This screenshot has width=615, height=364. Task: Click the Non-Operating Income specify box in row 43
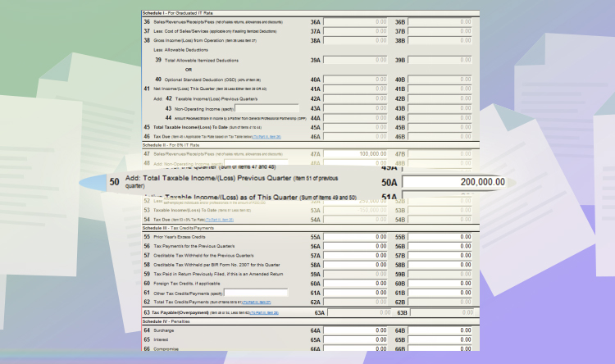(266, 108)
